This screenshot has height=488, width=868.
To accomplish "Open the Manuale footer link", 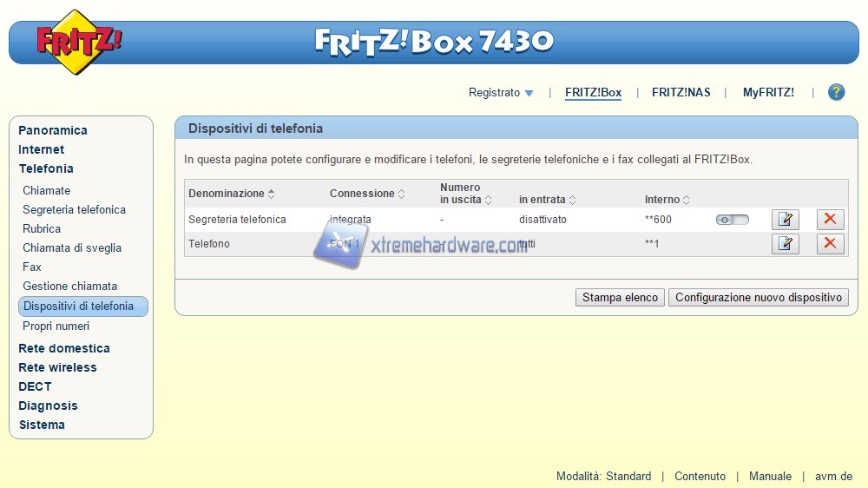I will 770,476.
